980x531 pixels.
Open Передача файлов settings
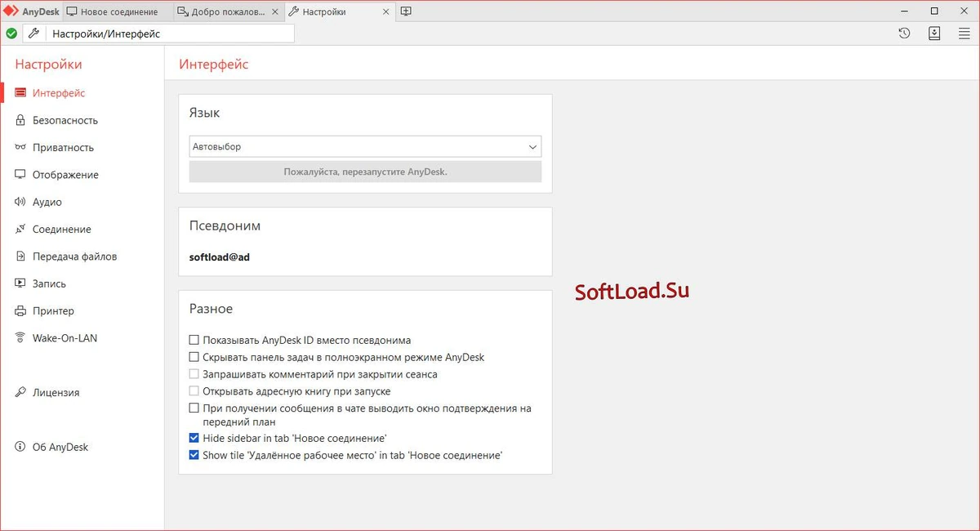[x=74, y=257]
